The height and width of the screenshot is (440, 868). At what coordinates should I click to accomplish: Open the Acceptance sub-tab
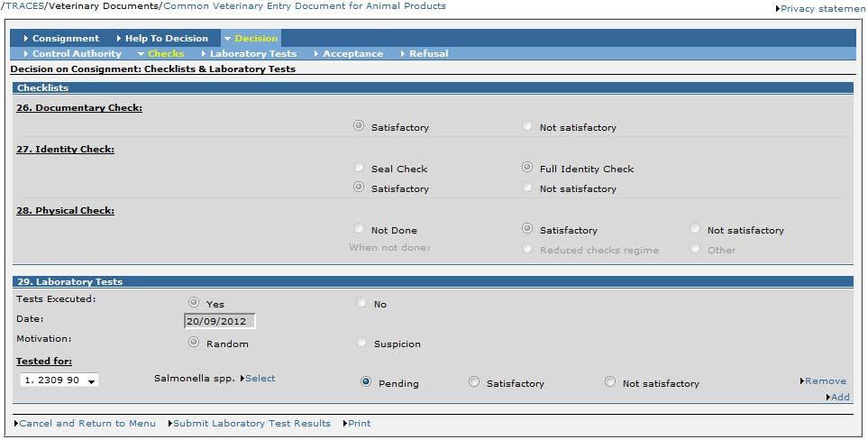[348, 54]
